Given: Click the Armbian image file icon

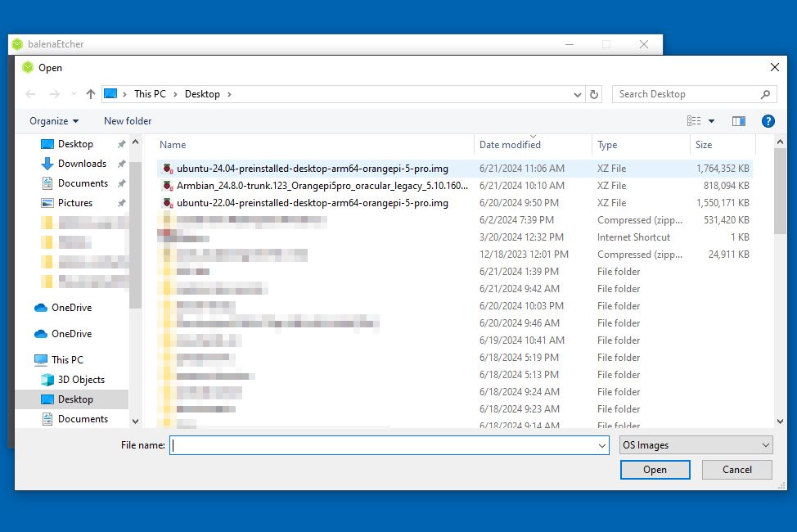Looking at the screenshot, I should coord(167,186).
